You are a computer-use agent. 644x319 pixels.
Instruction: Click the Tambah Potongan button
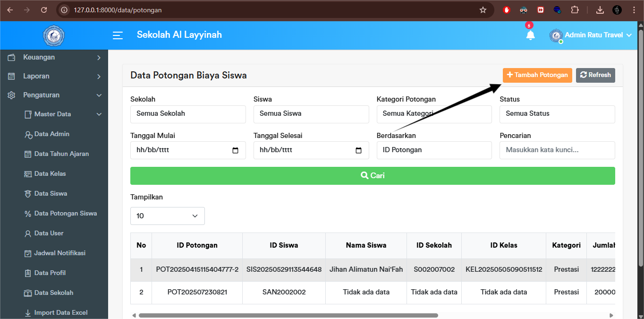pos(537,75)
